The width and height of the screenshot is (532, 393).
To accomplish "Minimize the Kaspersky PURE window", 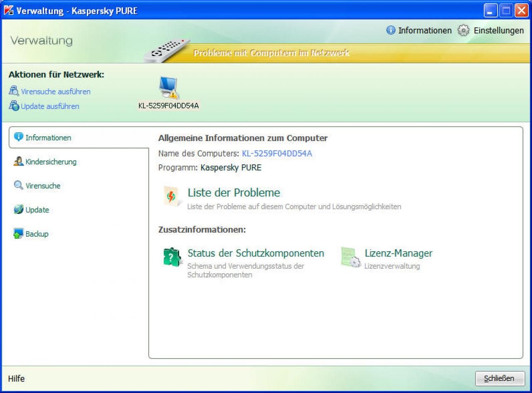I will (490, 10).
